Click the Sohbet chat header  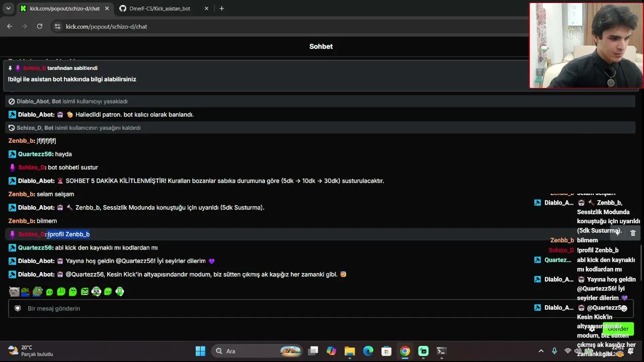pyautogui.click(x=321, y=46)
